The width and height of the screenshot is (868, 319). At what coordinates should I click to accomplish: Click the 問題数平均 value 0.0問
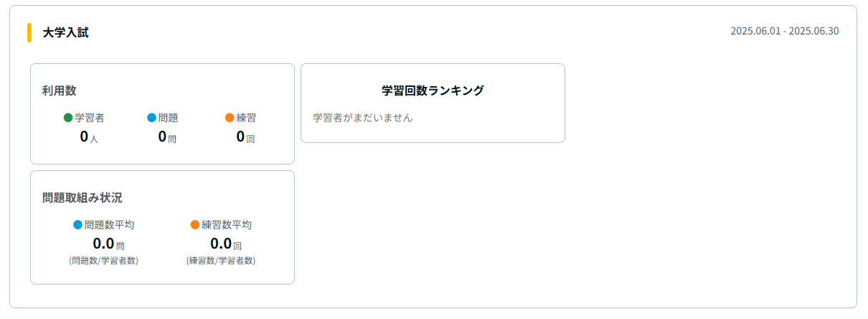point(109,244)
